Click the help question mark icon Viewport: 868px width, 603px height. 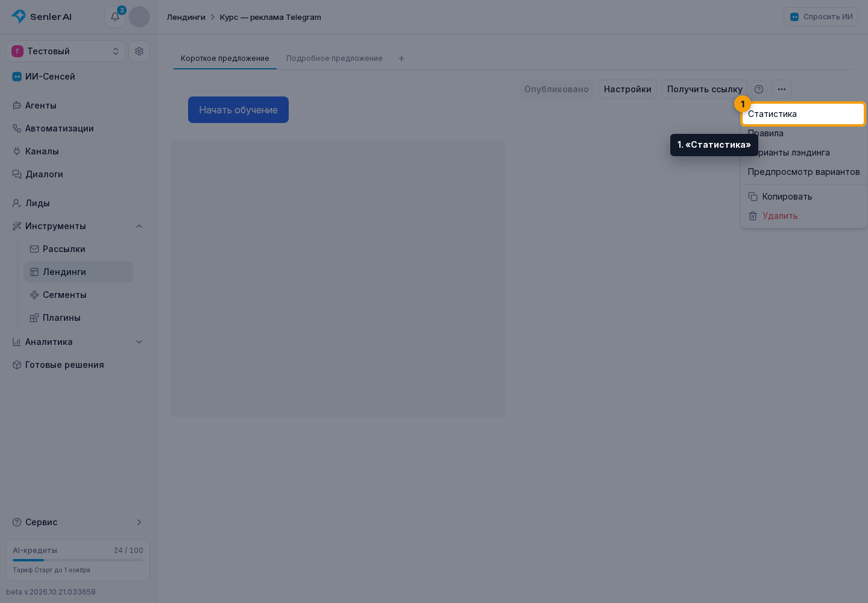click(759, 89)
